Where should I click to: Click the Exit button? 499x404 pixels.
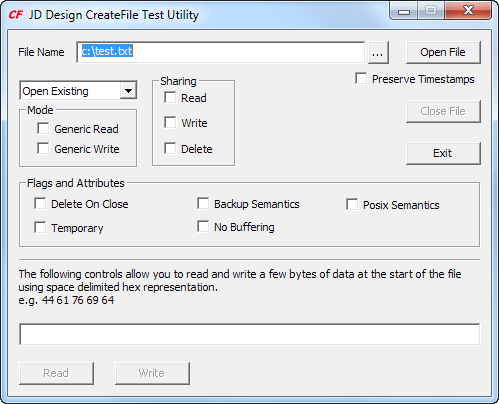tap(443, 153)
